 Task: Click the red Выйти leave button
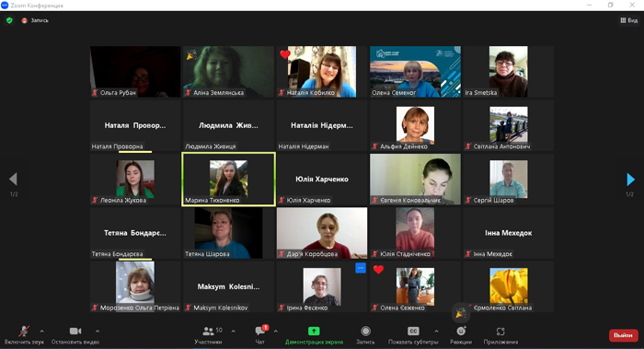(x=623, y=335)
